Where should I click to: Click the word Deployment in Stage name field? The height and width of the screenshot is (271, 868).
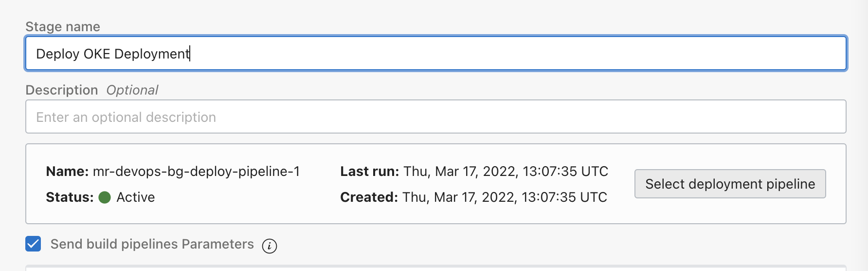[x=152, y=54]
